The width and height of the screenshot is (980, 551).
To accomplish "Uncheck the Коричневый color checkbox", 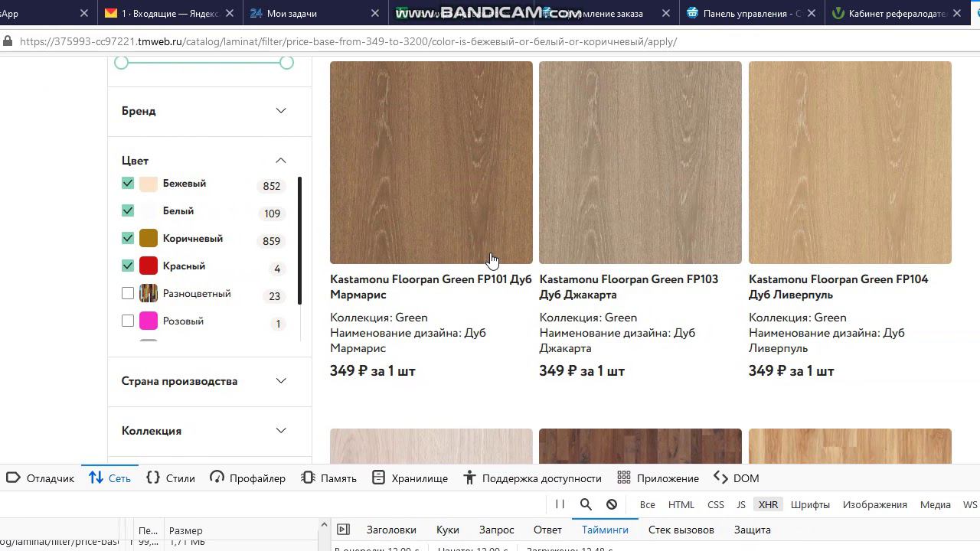I will [x=128, y=239].
